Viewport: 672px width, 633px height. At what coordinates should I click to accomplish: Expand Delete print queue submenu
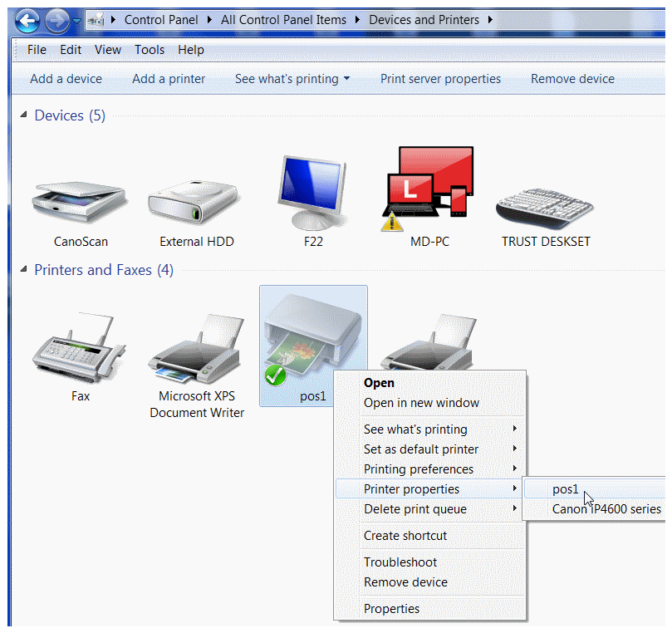pos(429,509)
